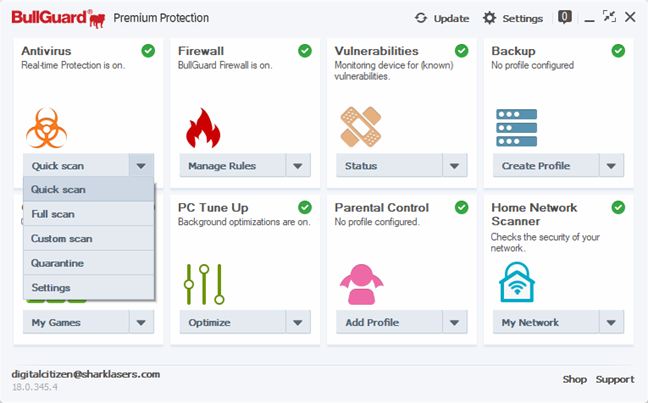Expand the Create Profile dropdown arrow
The width and height of the screenshot is (648, 403).
click(611, 166)
